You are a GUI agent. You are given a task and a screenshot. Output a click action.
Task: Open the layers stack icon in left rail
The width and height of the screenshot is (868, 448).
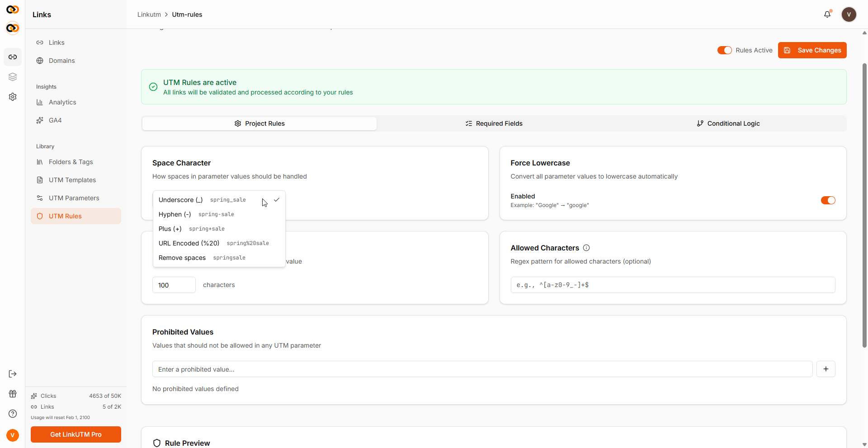pos(13,77)
